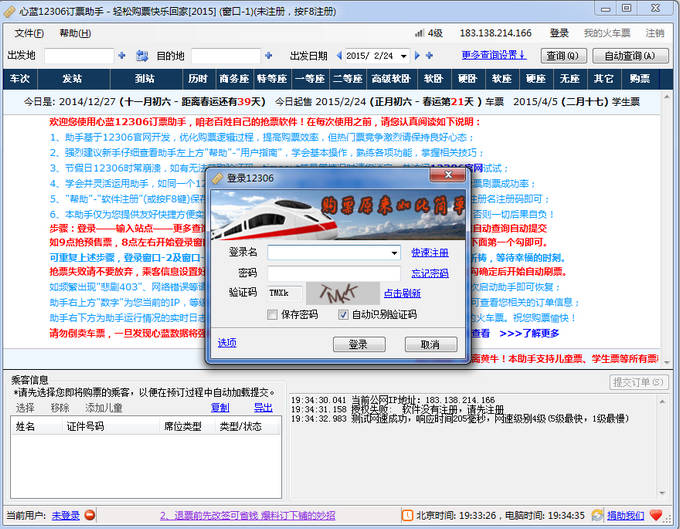
Task: Refresh the captcha via 点击刷新
Action: click(x=402, y=293)
